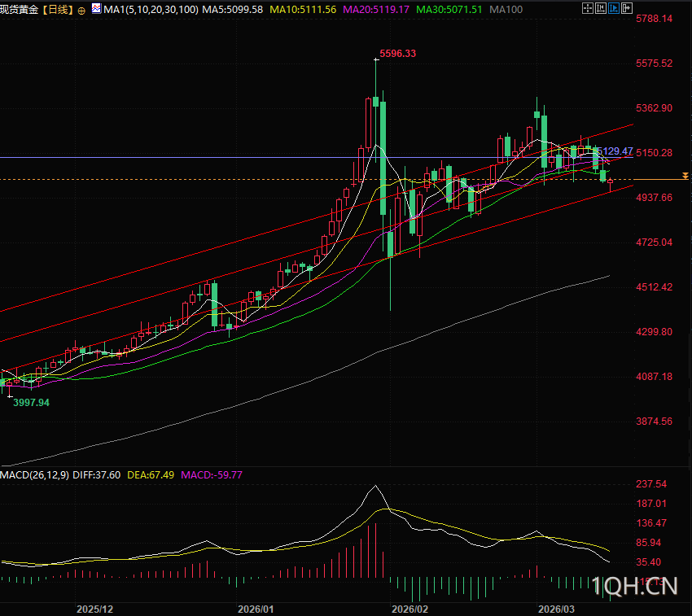This screenshot has height=616, width=692.
Task: Click the 35.40 MACD axis label
Action: pyautogui.click(x=649, y=562)
